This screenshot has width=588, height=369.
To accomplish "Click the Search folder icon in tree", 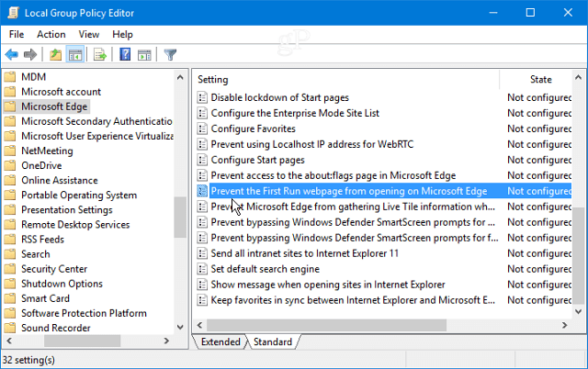I will tap(10, 254).
